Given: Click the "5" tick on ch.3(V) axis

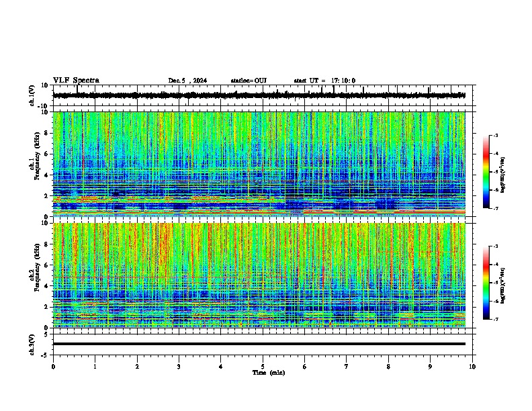Looking at the screenshot, I should point(46,334).
